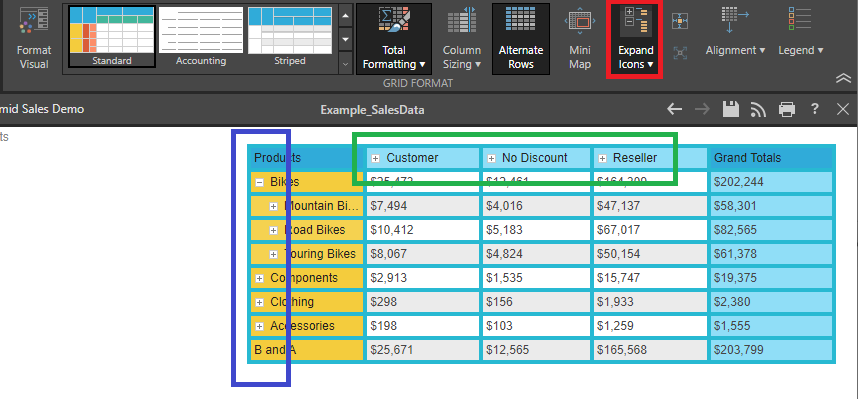Select the Standard grid style thumbnail

pyautogui.click(x=112, y=36)
